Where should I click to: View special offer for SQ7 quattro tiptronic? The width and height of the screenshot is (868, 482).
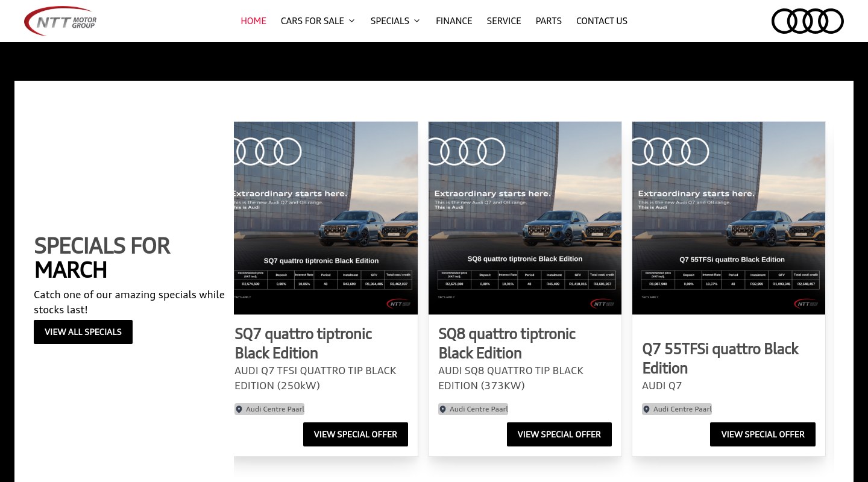(356, 434)
